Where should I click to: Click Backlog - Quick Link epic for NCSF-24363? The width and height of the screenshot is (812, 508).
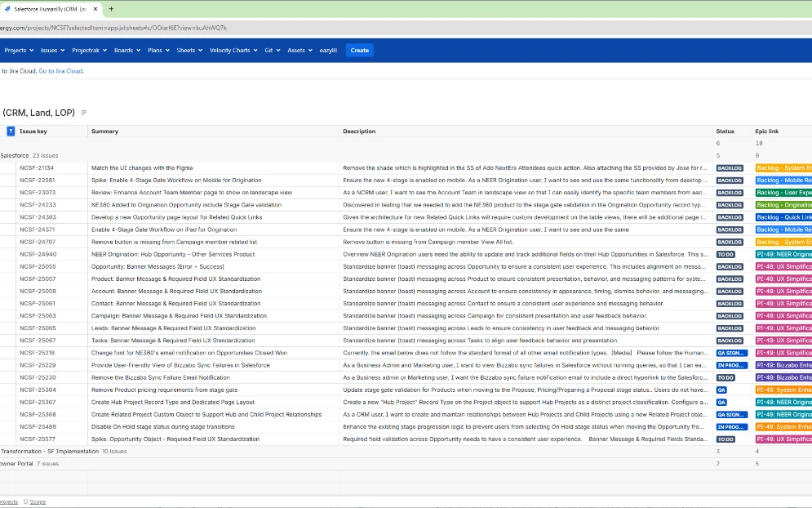(783, 217)
